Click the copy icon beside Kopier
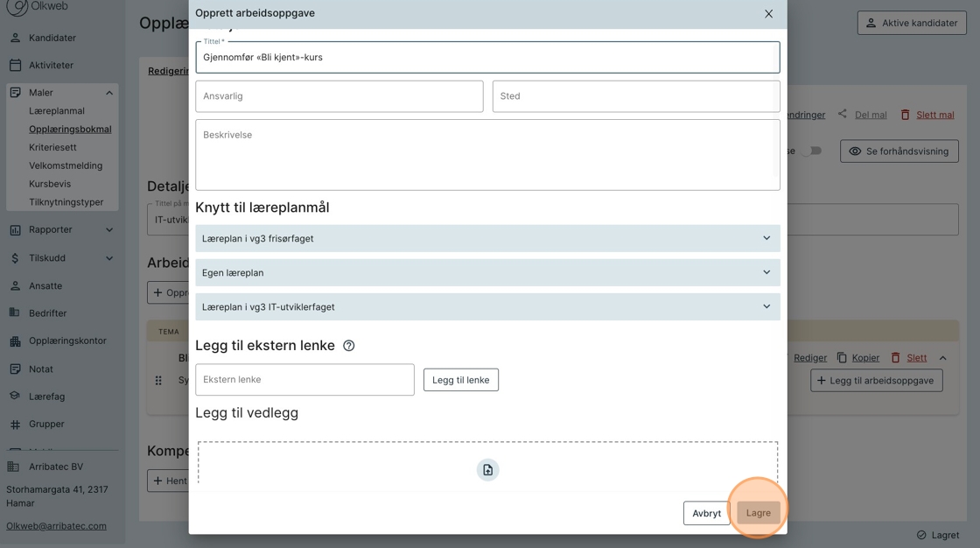980x548 pixels. (842, 357)
